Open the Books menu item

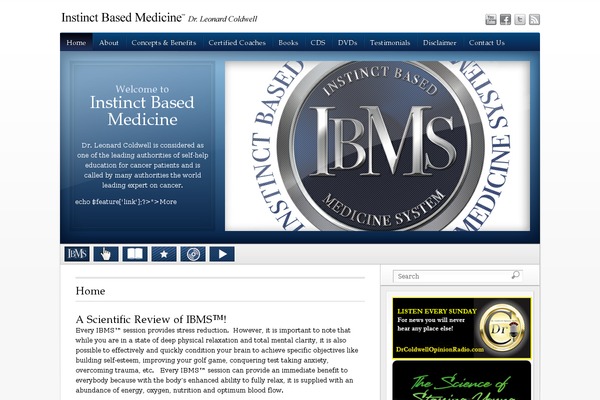pos(288,42)
